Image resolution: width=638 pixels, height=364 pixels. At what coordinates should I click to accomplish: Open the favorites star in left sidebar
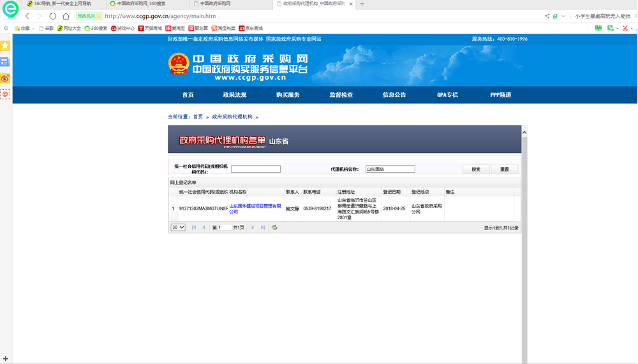click(5, 45)
